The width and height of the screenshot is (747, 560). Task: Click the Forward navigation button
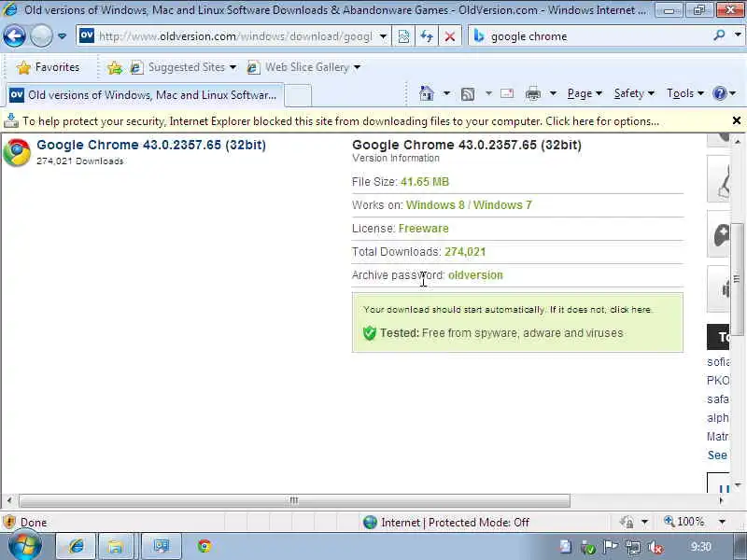(x=41, y=35)
